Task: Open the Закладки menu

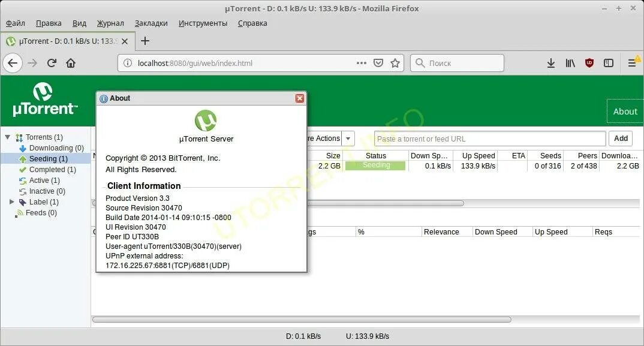Action: point(151,23)
